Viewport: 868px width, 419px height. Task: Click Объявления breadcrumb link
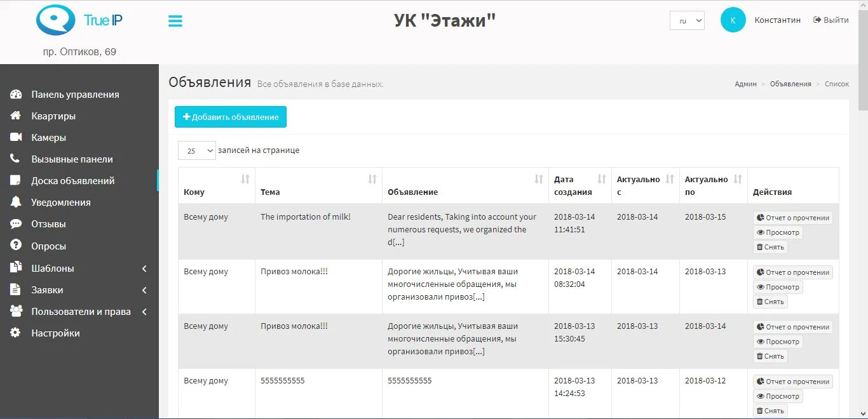pyautogui.click(x=790, y=84)
